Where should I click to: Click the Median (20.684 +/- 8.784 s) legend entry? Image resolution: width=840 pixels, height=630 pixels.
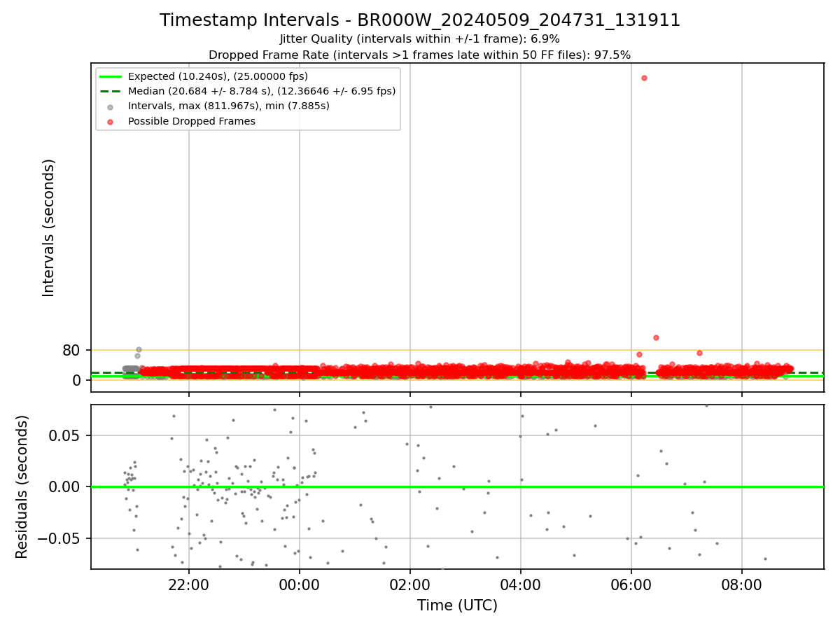[x=262, y=91]
